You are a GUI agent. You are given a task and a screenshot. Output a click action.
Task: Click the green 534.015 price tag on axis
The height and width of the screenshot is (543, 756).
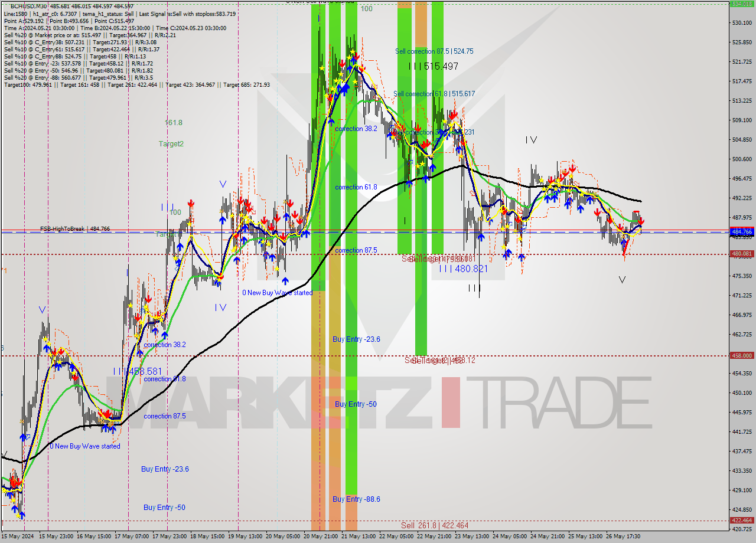pyautogui.click(x=742, y=4)
